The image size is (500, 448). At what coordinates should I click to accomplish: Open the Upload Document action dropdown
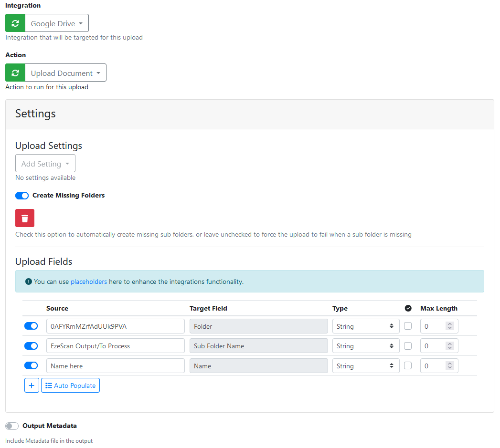65,73
